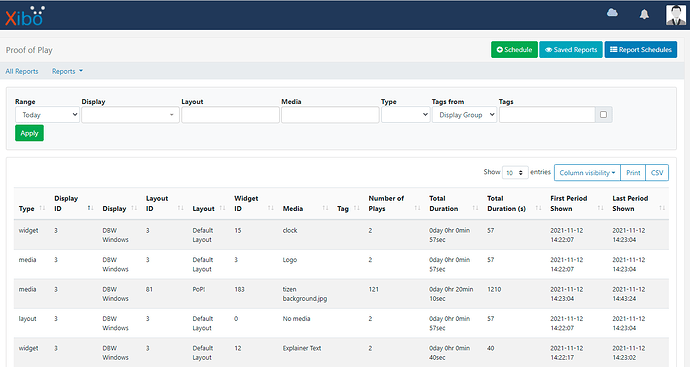Sort by Number of Plays column
690x367 pixels.
pyautogui.click(x=417, y=208)
